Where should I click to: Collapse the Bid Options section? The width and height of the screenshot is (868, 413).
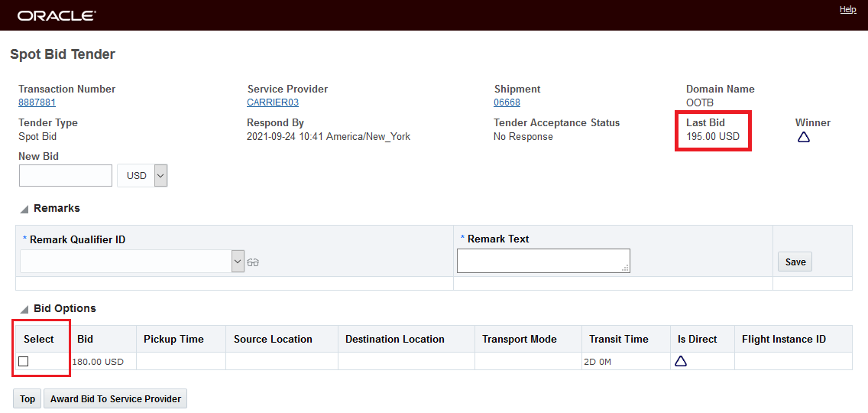click(x=24, y=309)
